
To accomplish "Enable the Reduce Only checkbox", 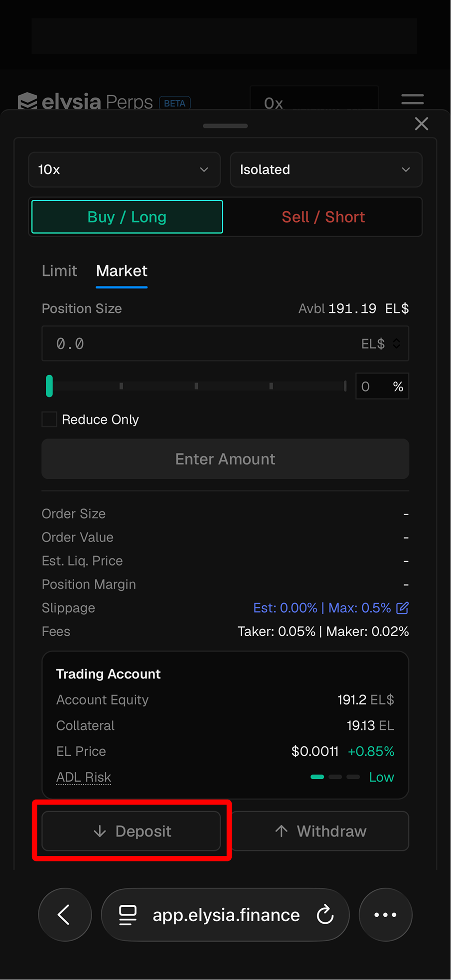I will pos(49,420).
